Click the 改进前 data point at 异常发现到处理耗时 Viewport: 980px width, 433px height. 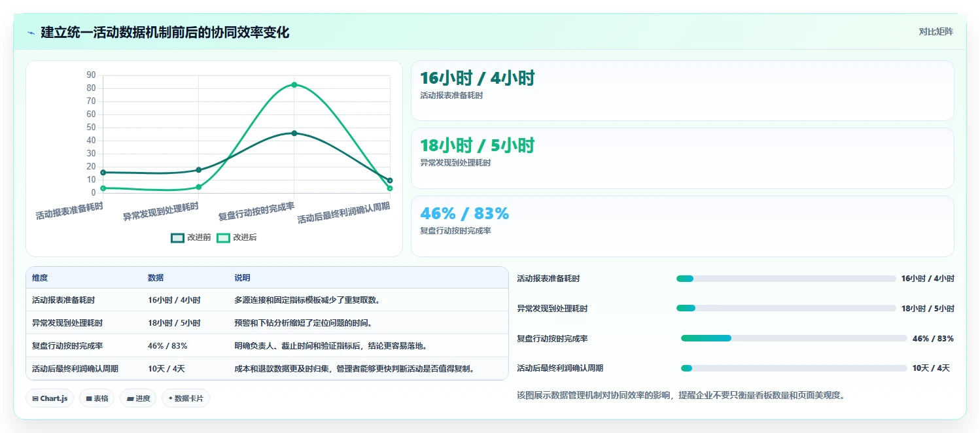[x=199, y=169]
